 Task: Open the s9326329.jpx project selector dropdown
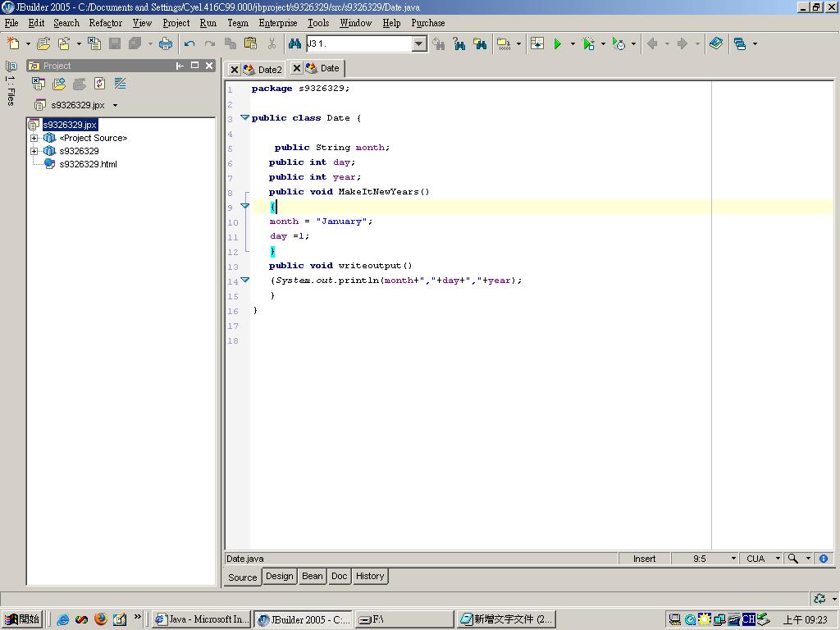(x=115, y=105)
